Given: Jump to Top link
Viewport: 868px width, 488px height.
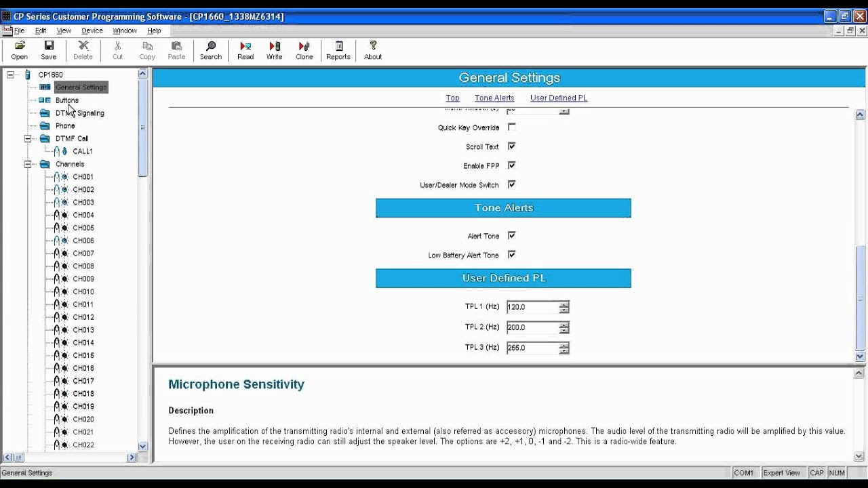Looking at the screenshot, I should tap(452, 98).
